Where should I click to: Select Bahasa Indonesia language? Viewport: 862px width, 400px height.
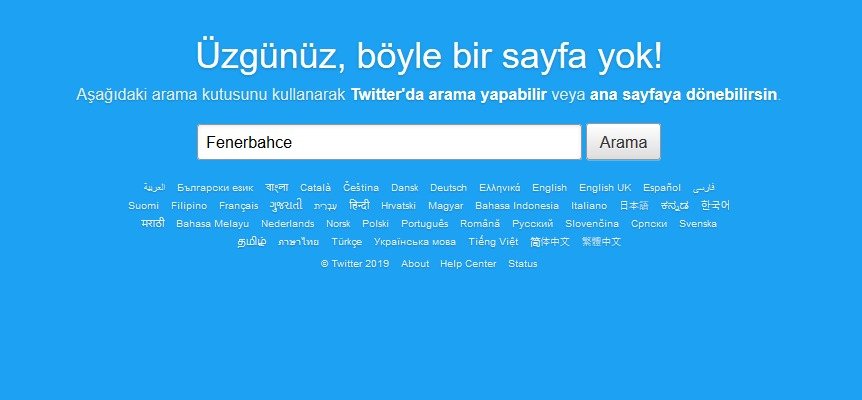(x=517, y=206)
